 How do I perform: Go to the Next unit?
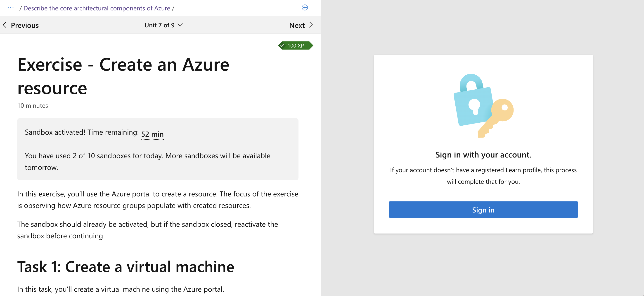tap(301, 25)
